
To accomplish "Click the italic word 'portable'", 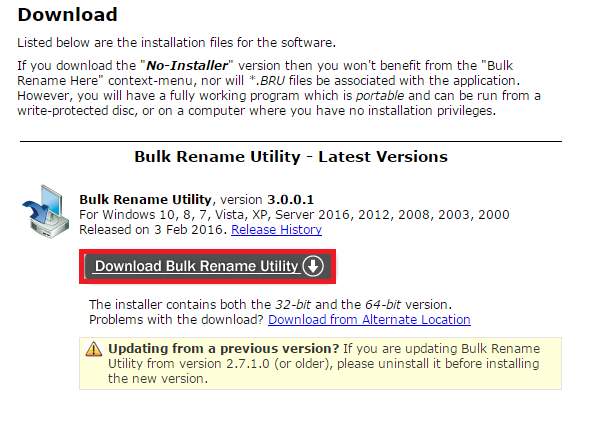I will [380, 96].
